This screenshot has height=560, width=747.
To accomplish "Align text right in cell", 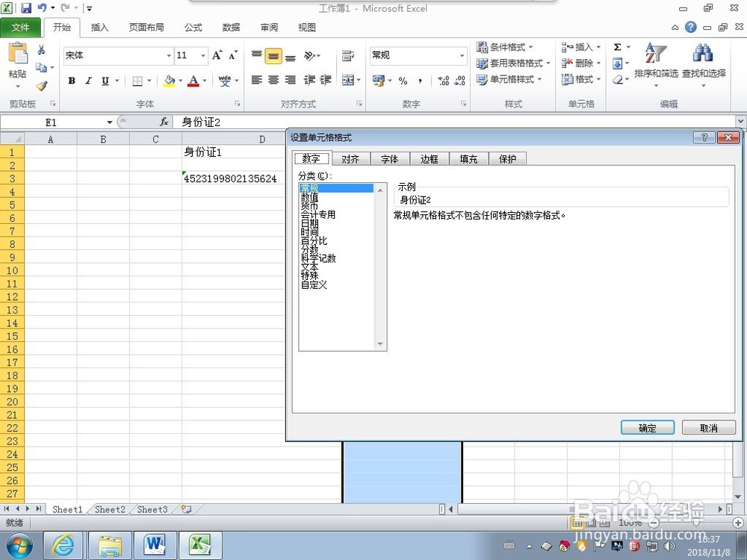I will tap(290, 80).
